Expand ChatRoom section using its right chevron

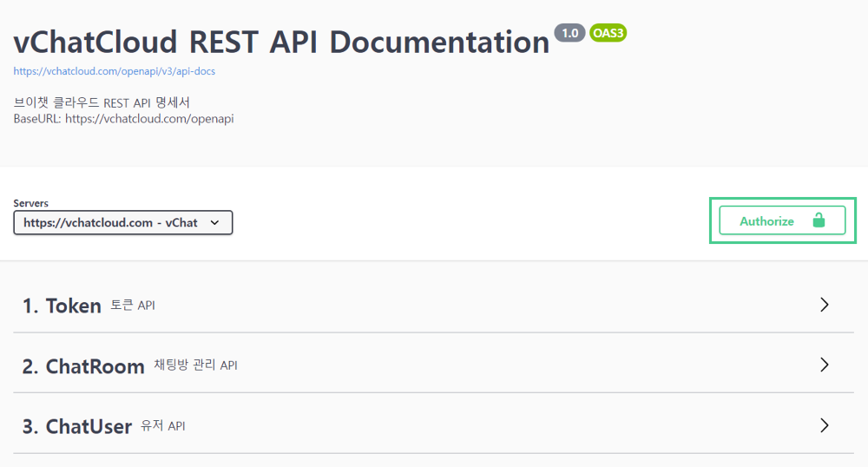click(x=824, y=365)
